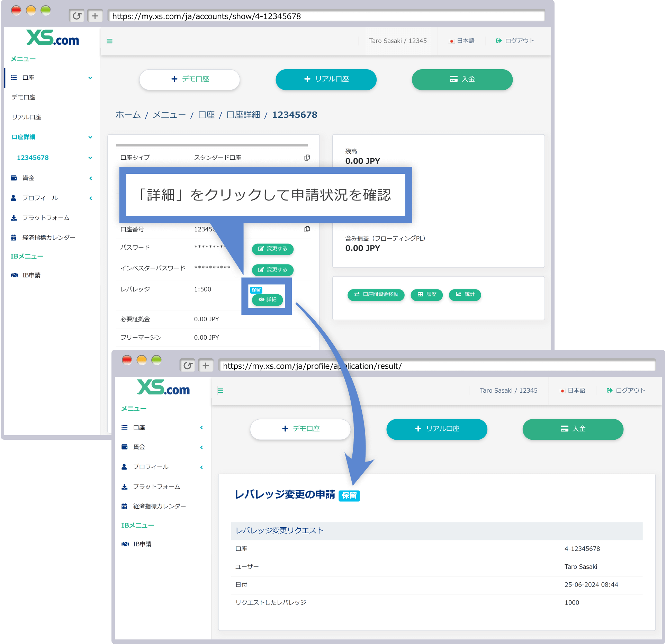The height and width of the screenshot is (644, 666).
Task: Click 経済指標カレンダー calendar icon in top window
Action: (13, 238)
